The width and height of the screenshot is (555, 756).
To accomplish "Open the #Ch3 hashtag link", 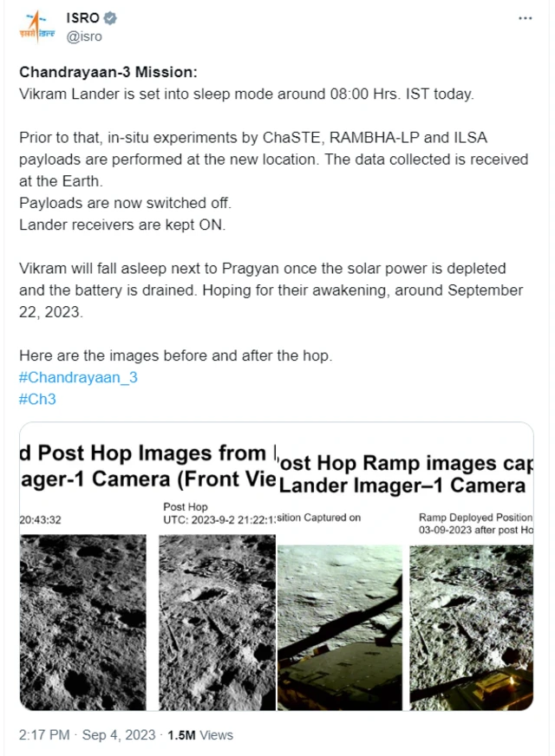I will pyautogui.click(x=37, y=399).
